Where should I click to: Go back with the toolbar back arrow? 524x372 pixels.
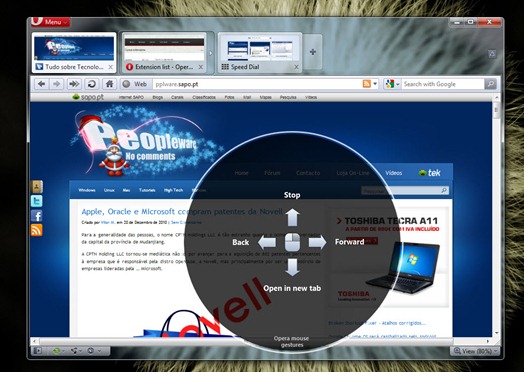[x=41, y=84]
